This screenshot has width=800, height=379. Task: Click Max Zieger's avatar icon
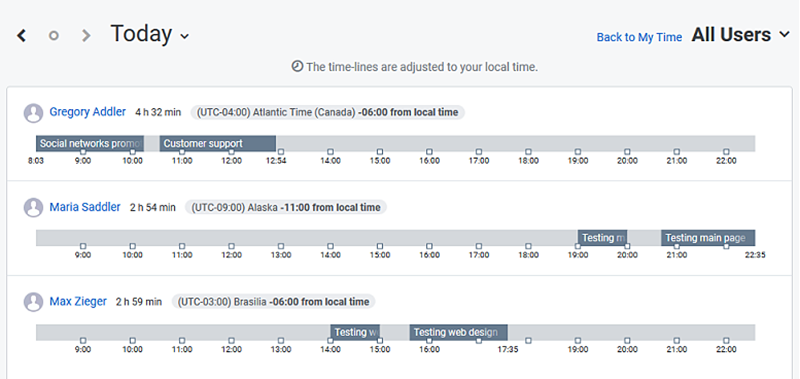tap(34, 302)
